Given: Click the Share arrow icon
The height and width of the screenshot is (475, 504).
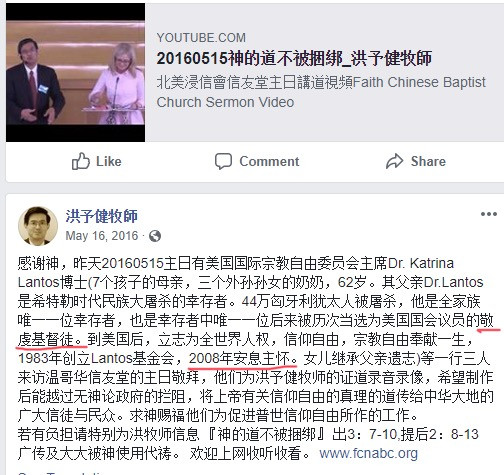Looking at the screenshot, I should (x=394, y=161).
